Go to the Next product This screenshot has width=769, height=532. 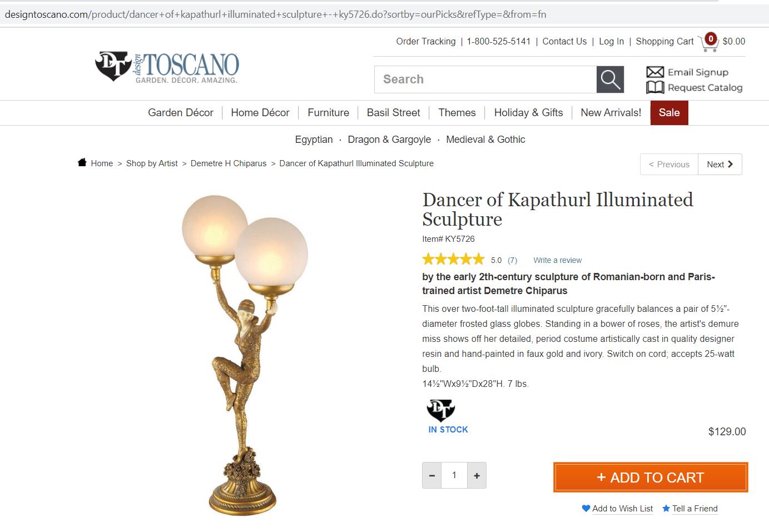[x=720, y=164]
